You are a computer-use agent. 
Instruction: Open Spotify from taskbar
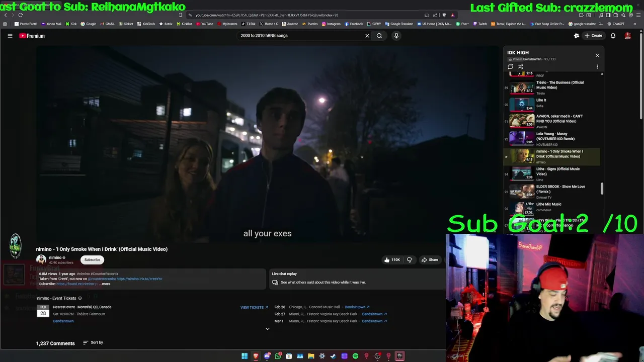[355, 356]
